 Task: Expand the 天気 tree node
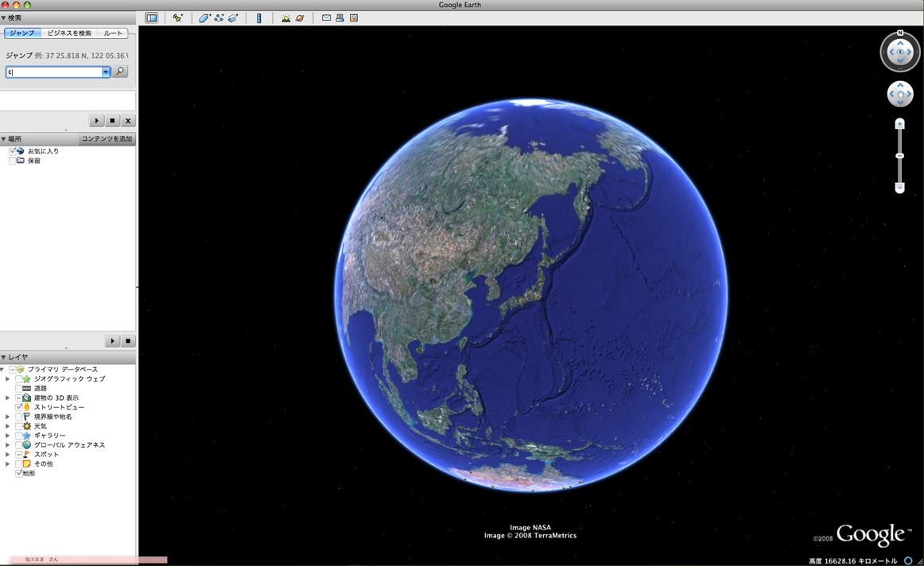click(x=8, y=426)
